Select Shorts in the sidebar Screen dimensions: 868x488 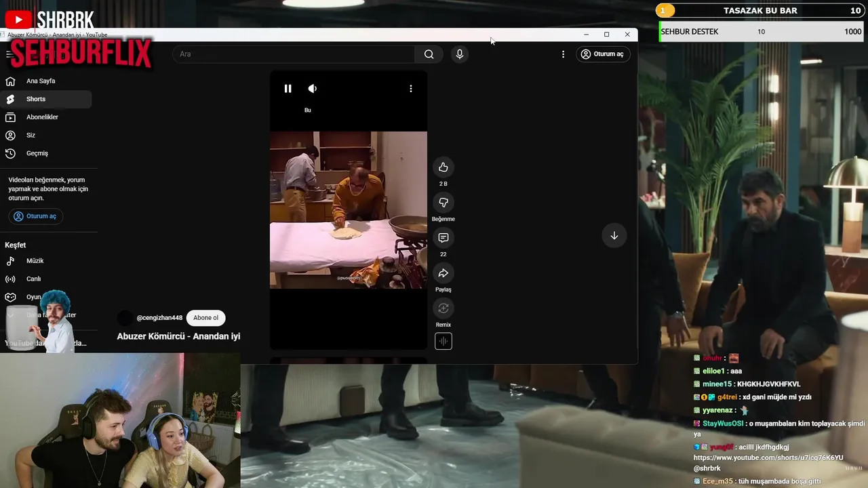[46, 99]
